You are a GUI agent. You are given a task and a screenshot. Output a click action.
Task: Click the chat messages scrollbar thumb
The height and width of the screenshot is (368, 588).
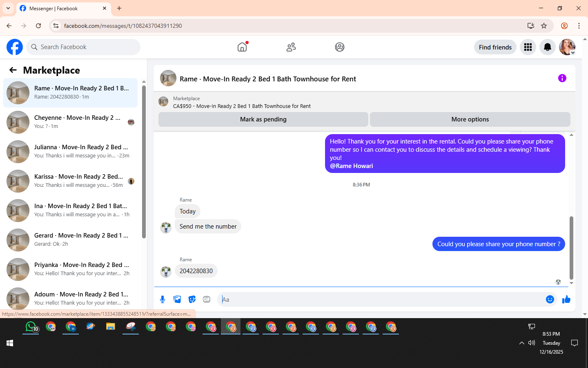(571, 248)
